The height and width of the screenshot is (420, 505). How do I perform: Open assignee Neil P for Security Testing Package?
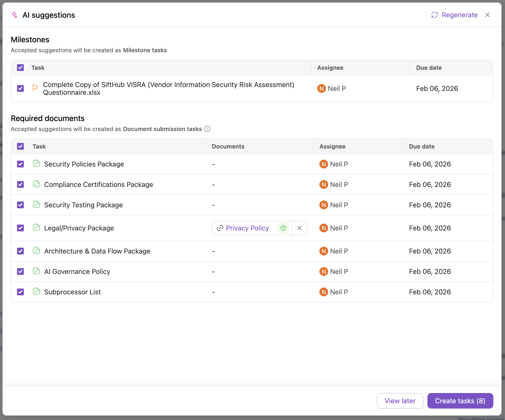point(334,205)
